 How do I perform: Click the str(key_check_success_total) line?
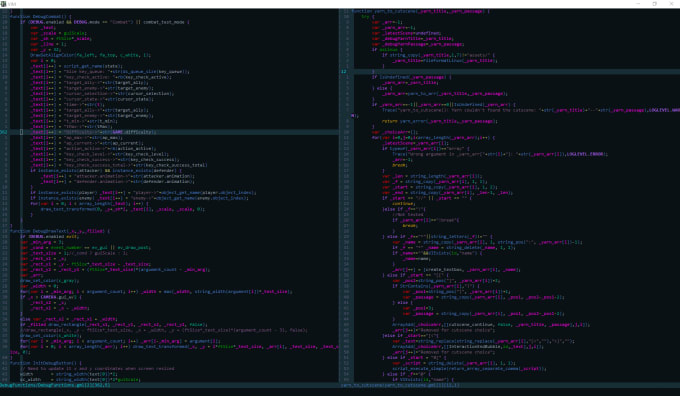tap(119, 165)
